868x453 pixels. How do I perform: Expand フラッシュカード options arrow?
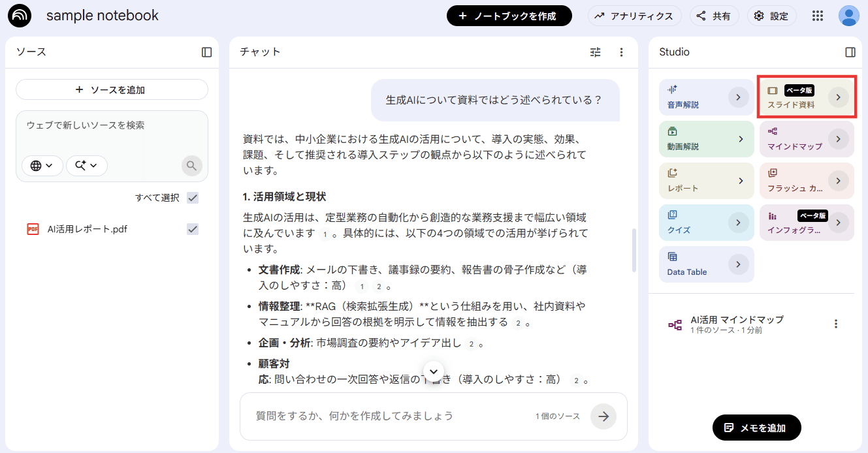pyautogui.click(x=839, y=181)
